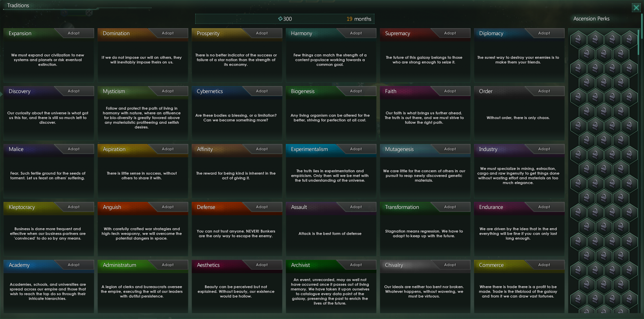
Task: Adopt the Expansion tradition
Action: 74,33
